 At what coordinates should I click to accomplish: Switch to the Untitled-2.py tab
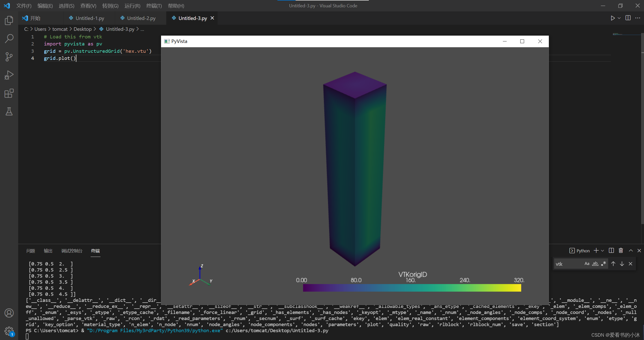pyautogui.click(x=141, y=18)
